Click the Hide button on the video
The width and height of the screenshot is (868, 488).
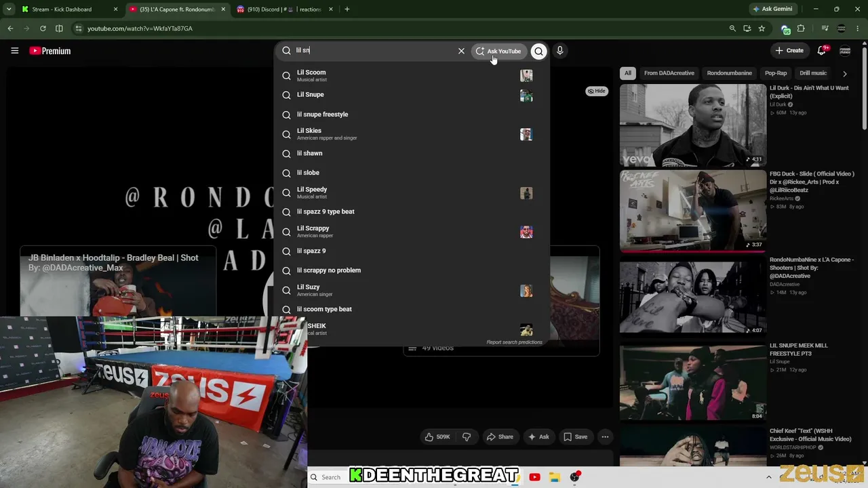coord(597,91)
